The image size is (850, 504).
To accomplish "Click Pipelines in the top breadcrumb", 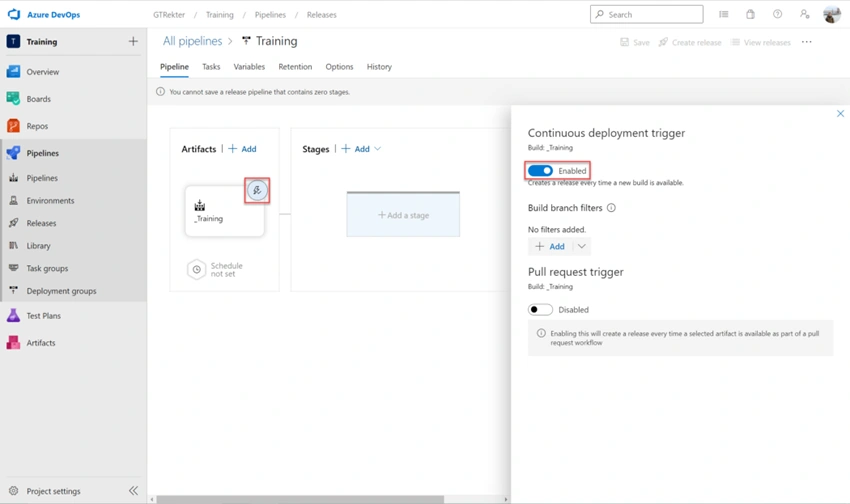I will 270,15.
